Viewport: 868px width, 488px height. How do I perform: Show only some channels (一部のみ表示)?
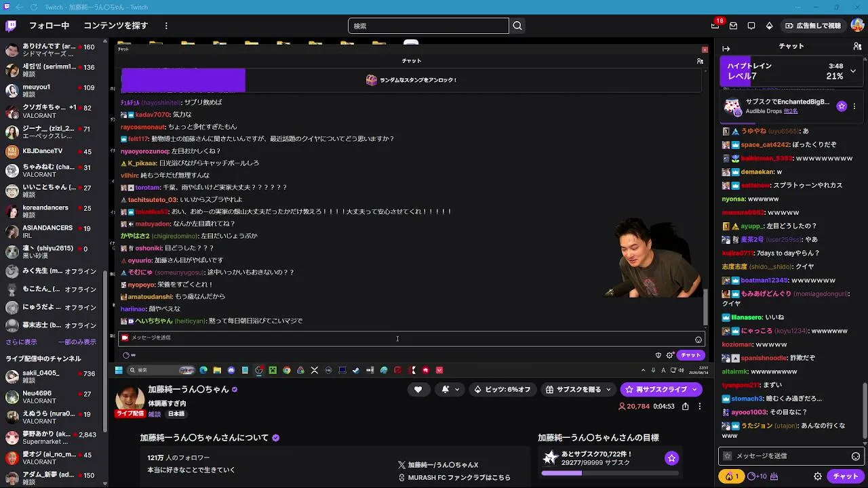(x=77, y=342)
